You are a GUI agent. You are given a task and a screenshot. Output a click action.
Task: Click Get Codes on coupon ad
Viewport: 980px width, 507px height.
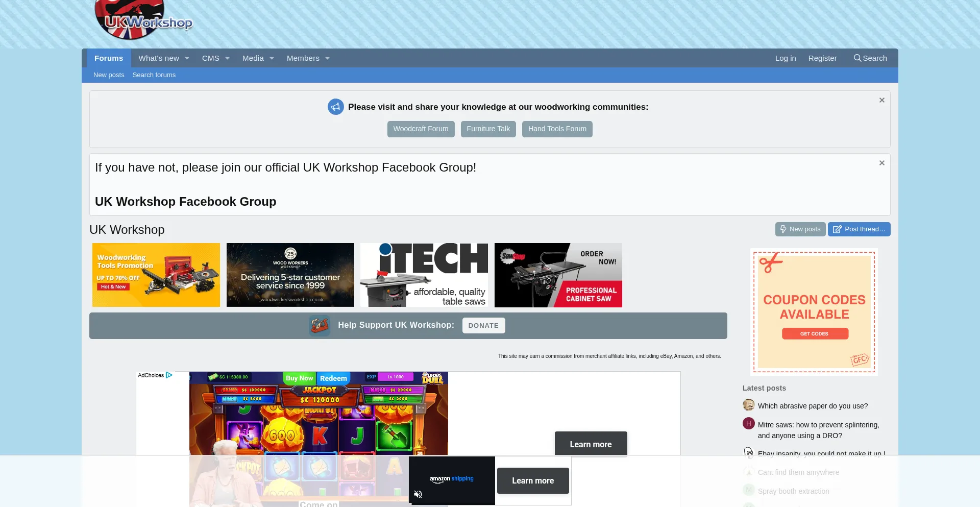tap(815, 334)
